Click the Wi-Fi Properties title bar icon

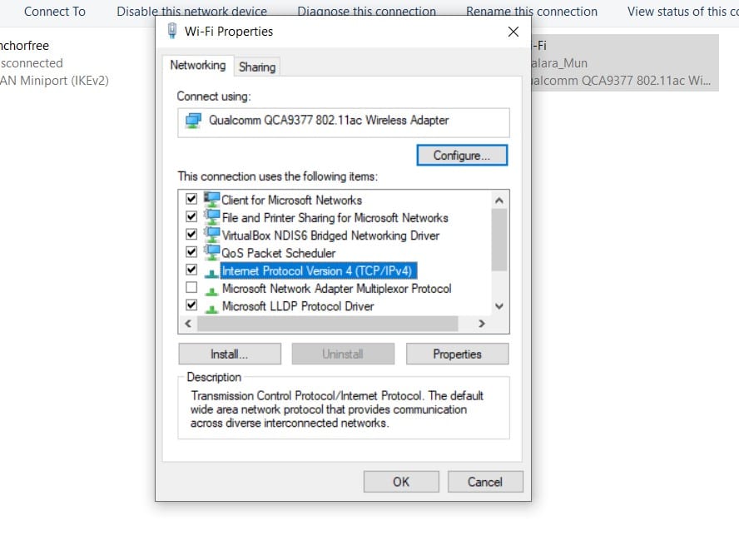[172, 31]
